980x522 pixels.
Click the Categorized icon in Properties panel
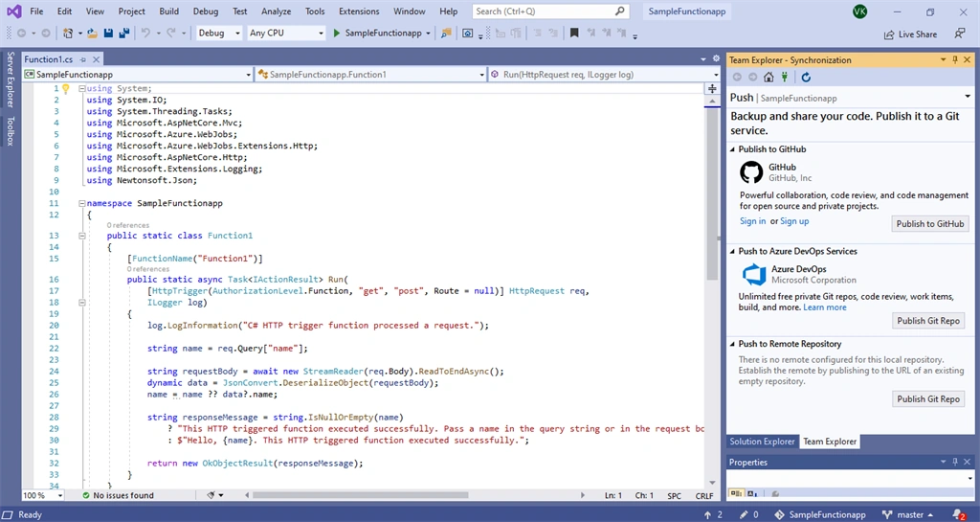click(x=736, y=494)
